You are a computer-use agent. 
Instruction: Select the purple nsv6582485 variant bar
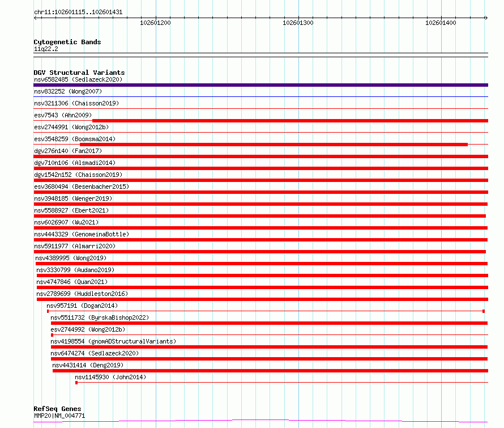click(x=260, y=85)
